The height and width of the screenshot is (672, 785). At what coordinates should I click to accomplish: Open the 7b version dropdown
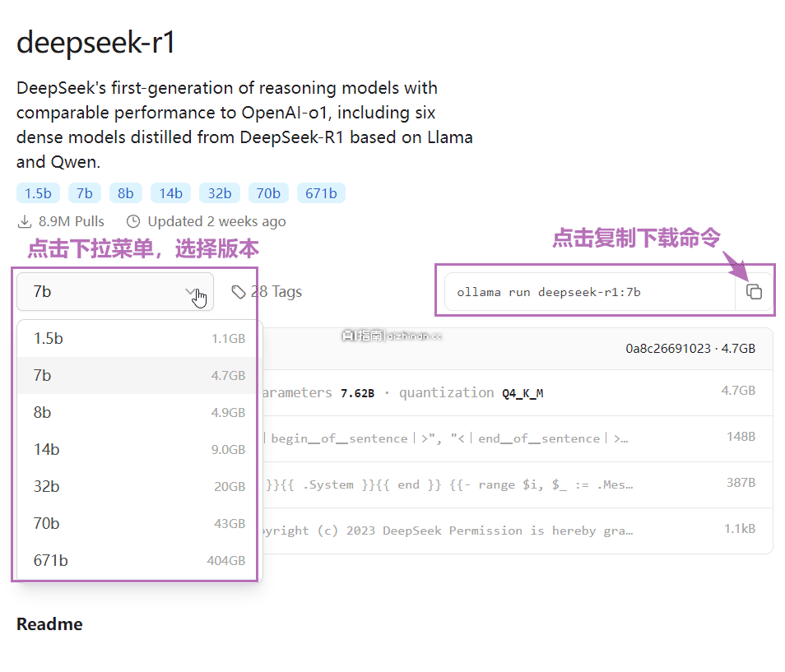point(115,292)
